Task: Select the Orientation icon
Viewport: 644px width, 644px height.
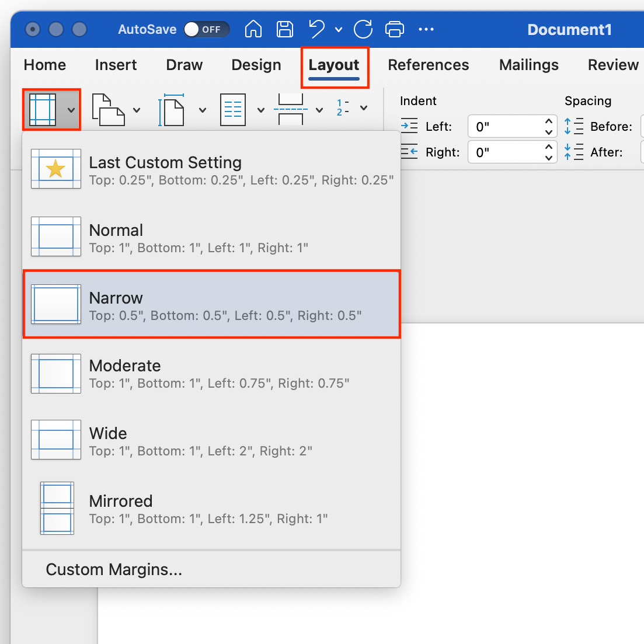Action: point(108,110)
